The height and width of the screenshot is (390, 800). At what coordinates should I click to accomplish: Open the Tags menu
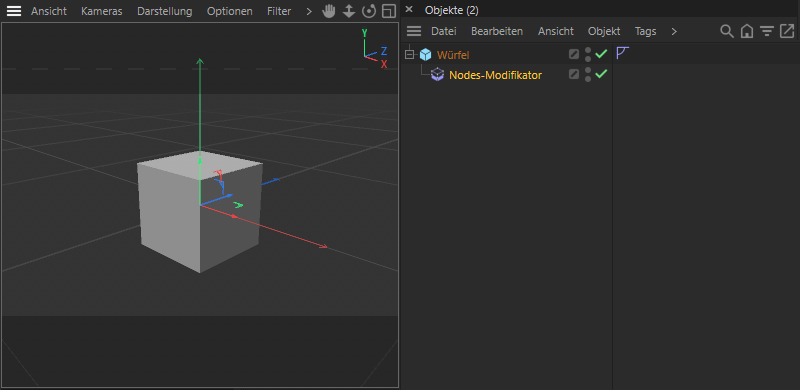point(645,31)
